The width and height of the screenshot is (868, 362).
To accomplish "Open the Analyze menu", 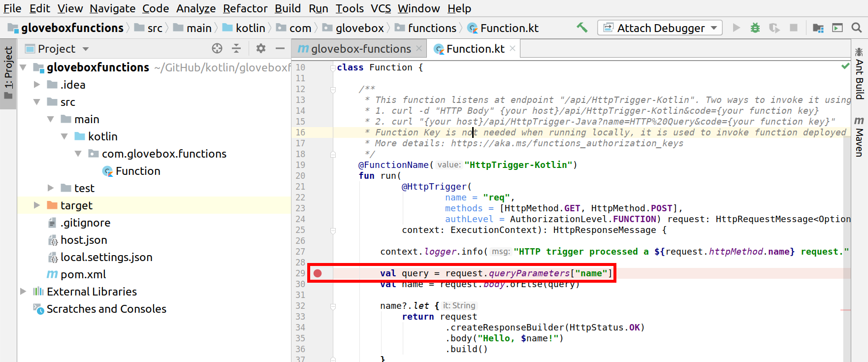I will [196, 8].
